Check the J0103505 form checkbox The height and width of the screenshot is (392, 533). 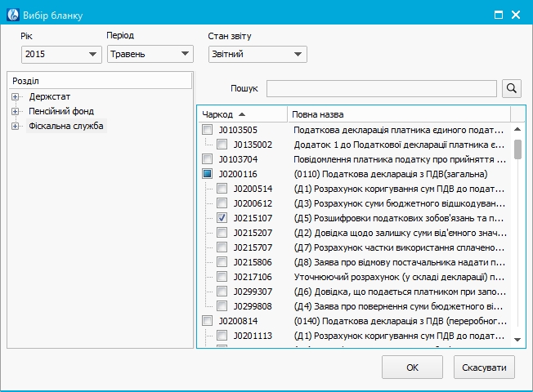pos(208,130)
